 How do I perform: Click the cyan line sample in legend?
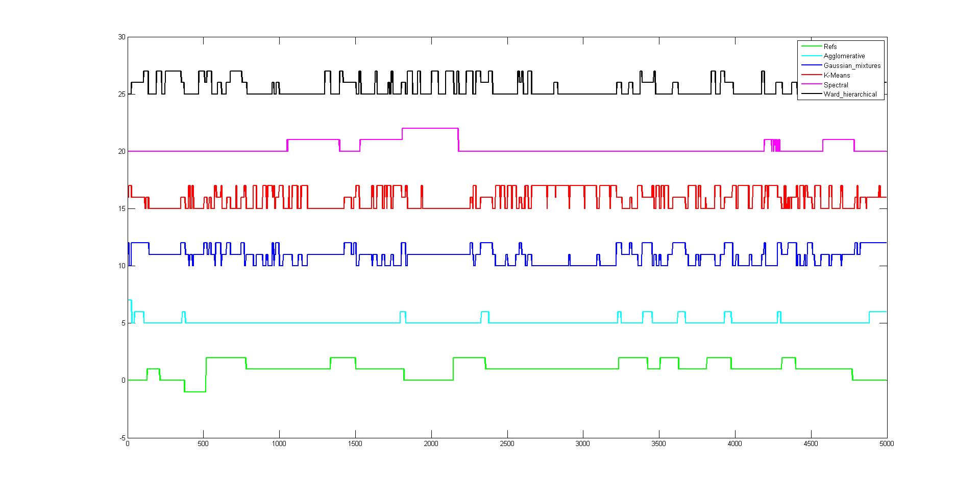point(810,56)
